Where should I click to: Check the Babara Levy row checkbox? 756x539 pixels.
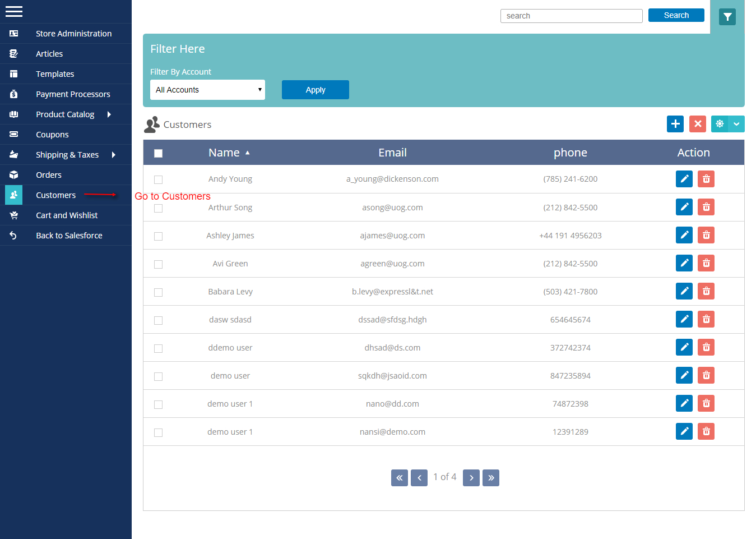(x=158, y=292)
